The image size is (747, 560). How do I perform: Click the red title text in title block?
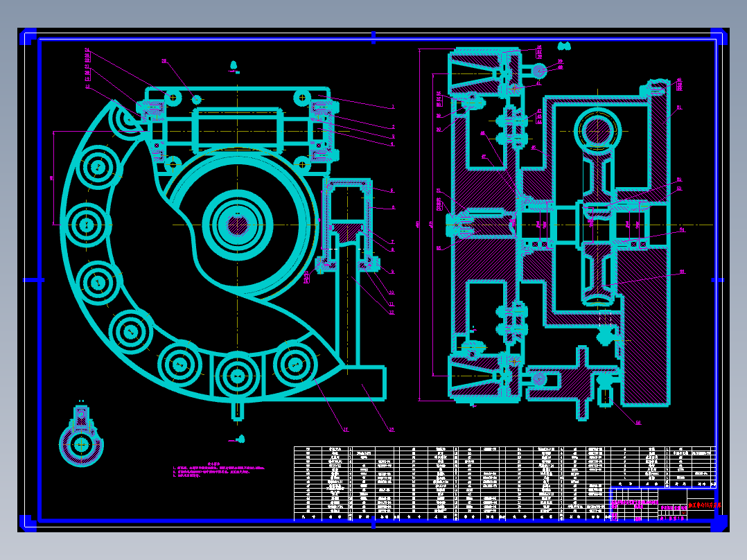coord(704,505)
